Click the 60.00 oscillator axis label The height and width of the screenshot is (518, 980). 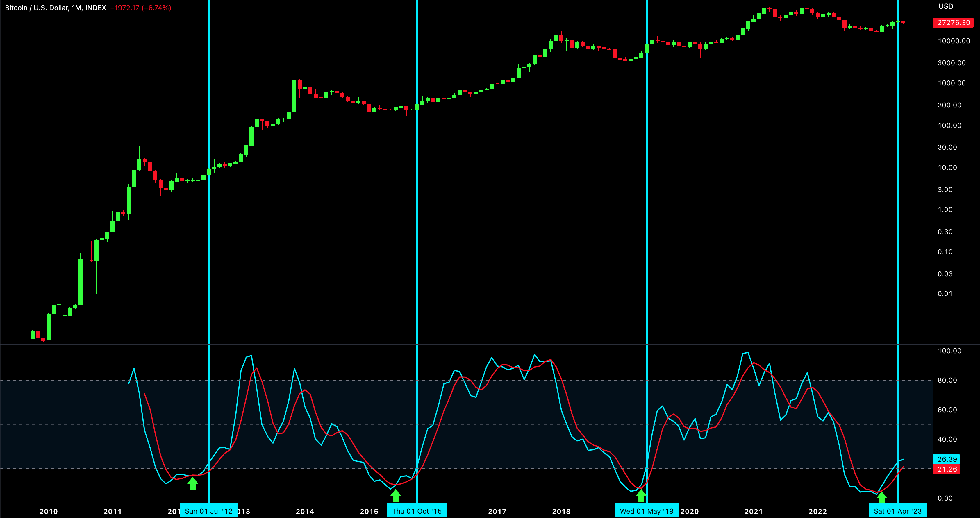pos(947,410)
